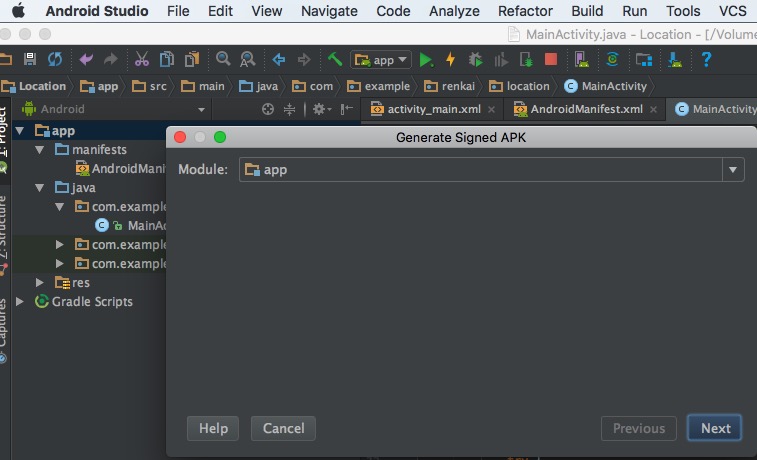The image size is (757, 460).
Task: Select AndroidManifest file in project tree
Action: 121,168
